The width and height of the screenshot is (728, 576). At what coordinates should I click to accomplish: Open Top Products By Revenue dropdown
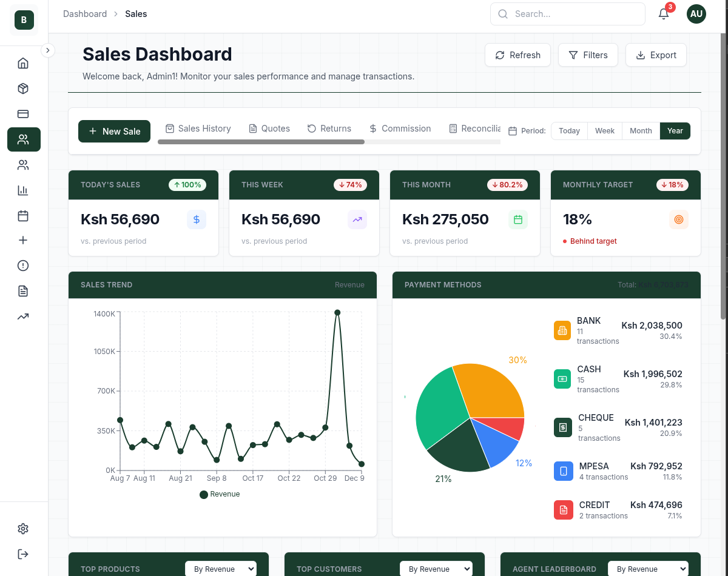(x=221, y=569)
